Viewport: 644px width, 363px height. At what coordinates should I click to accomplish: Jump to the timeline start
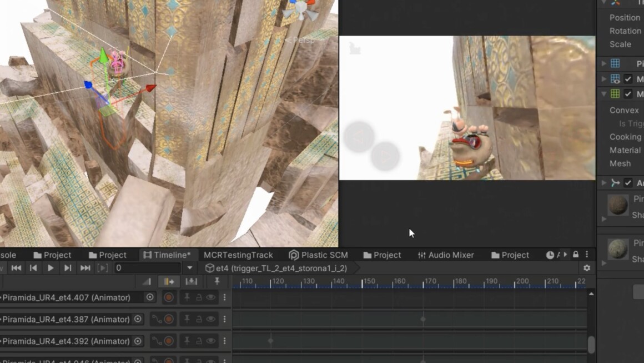coord(16,268)
